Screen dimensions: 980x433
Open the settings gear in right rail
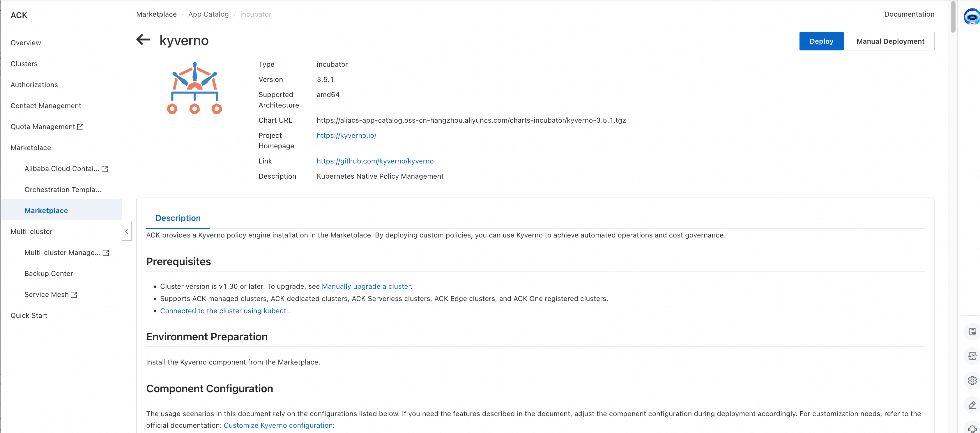972,380
